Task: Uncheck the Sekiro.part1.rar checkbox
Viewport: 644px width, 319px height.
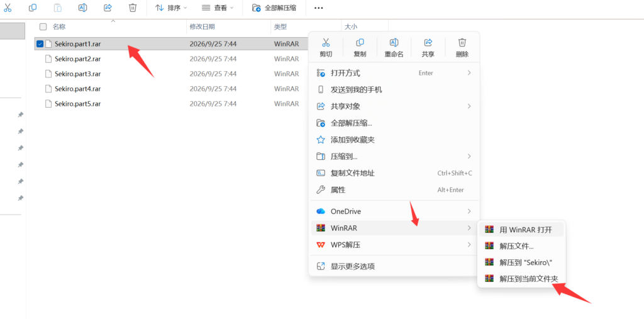Action: click(x=40, y=44)
